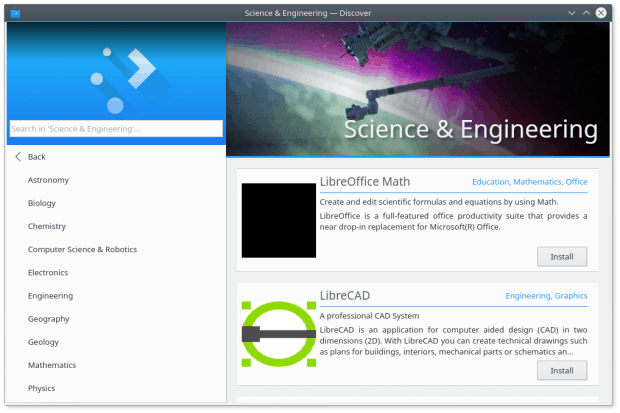Click 'A professional CAD System' summary text
The height and width of the screenshot is (413, 620).
(369, 316)
